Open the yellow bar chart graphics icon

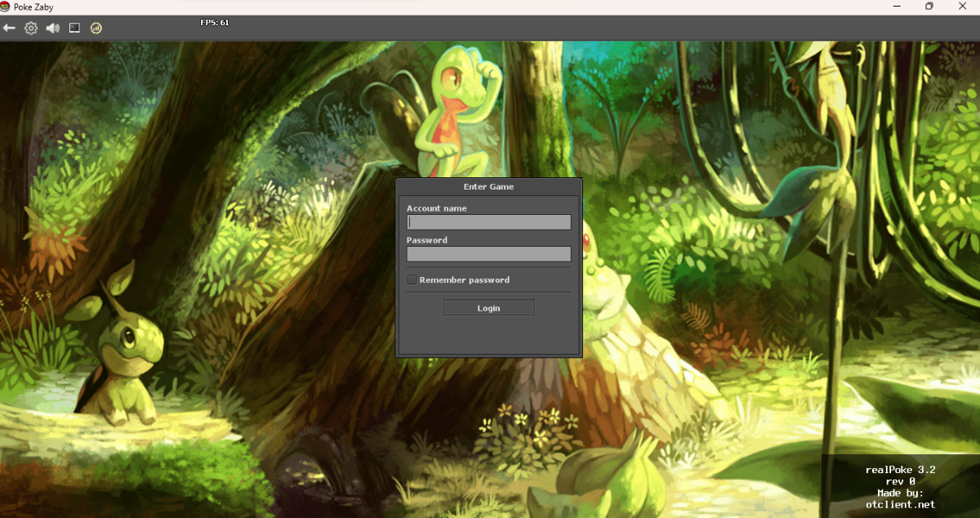(96, 28)
